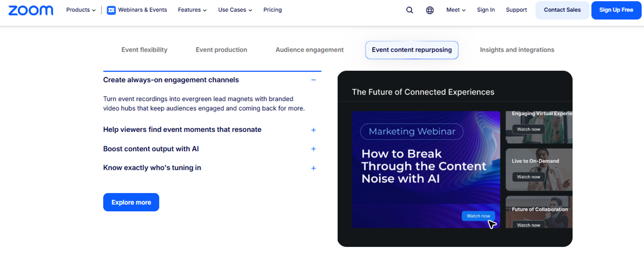The height and width of the screenshot is (253, 644).
Task: Switch to the Event flexibility tab
Action: 144,50
